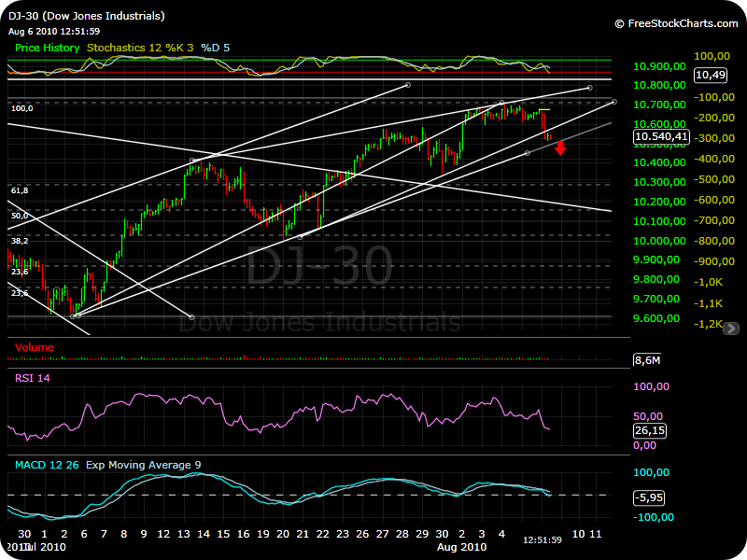The height and width of the screenshot is (560, 747).
Task: Click the 50,0 Fibonacci level label
Action: [x=20, y=216]
